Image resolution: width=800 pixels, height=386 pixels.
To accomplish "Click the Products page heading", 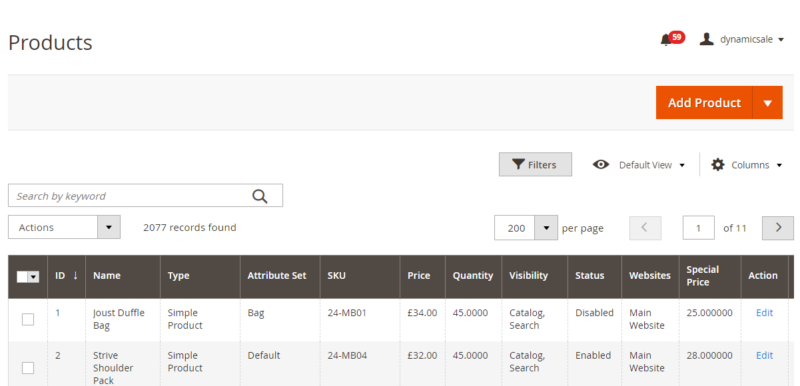I will click(x=51, y=42).
